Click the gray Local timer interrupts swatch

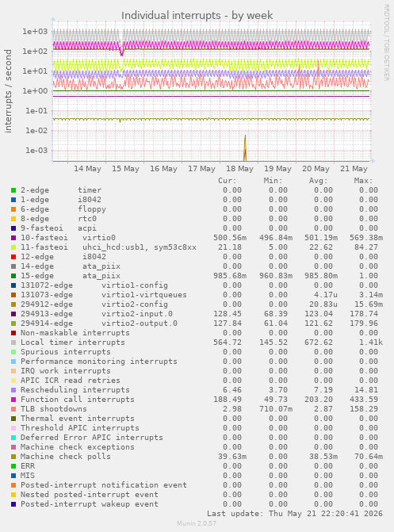coord(13,343)
